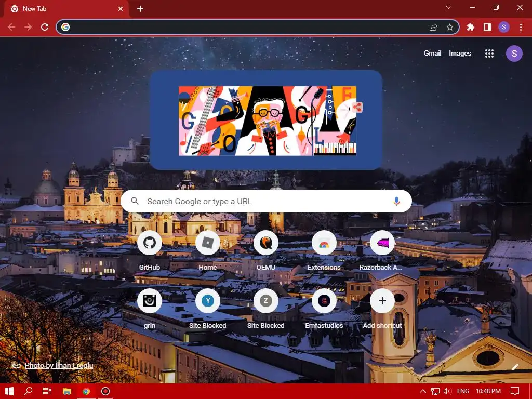
Task: Click the Chrome taskbar icon
Action: coord(86,391)
